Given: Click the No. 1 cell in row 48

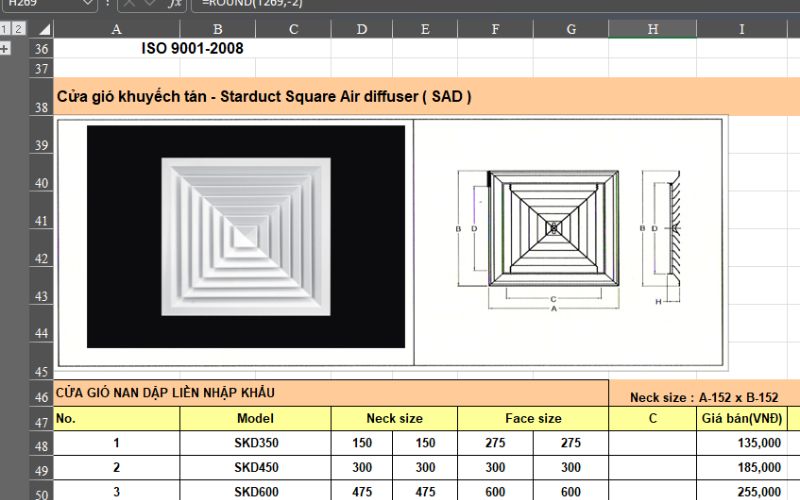Looking at the screenshot, I should point(117,443).
